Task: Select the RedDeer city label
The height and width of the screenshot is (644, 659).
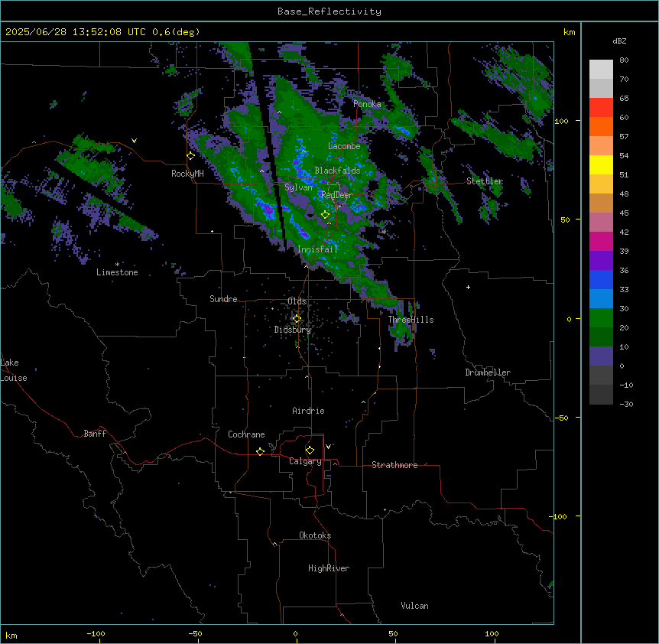Action: click(x=337, y=195)
